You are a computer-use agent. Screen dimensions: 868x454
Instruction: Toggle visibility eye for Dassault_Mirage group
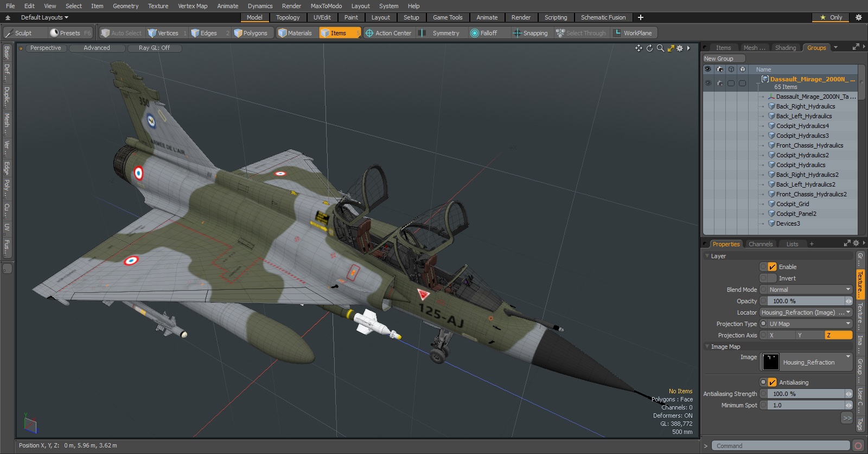tap(708, 83)
